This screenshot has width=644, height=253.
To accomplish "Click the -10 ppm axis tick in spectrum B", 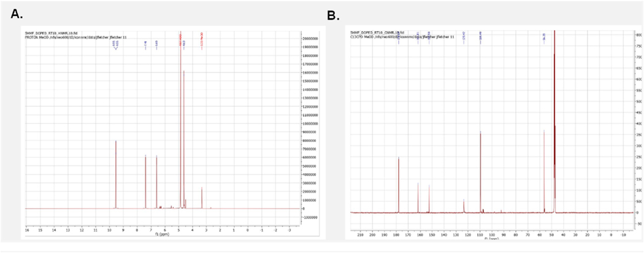I will (624, 235).
